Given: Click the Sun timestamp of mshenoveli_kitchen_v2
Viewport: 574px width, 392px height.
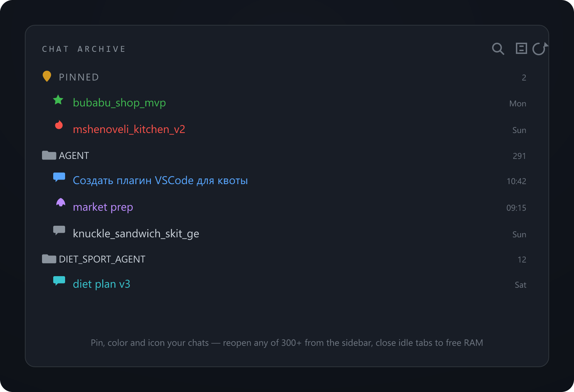Looking at the screenshot, I should [519, 130].
